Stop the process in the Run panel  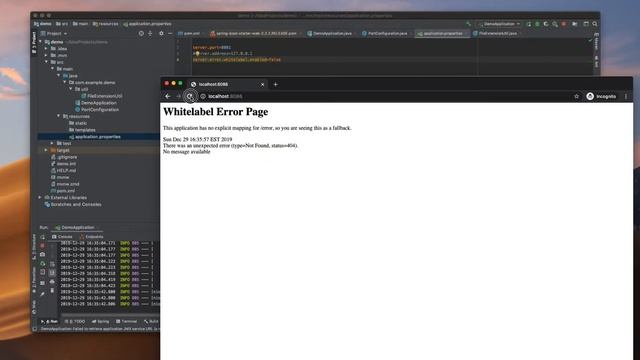point(42,246)
